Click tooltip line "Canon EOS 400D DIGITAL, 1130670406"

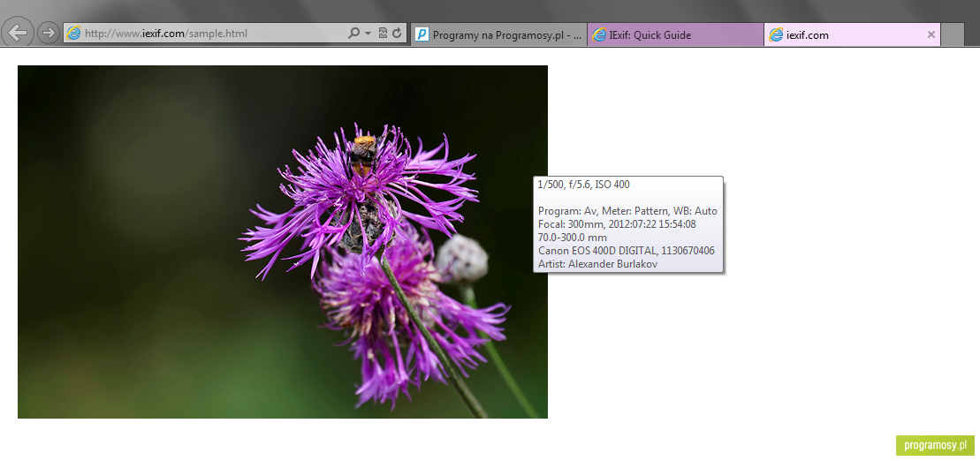(627, 251)
